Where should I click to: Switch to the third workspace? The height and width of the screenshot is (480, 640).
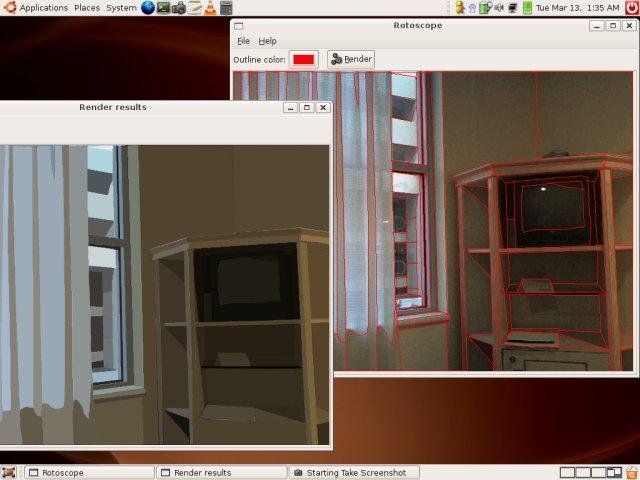click(598, 473)
